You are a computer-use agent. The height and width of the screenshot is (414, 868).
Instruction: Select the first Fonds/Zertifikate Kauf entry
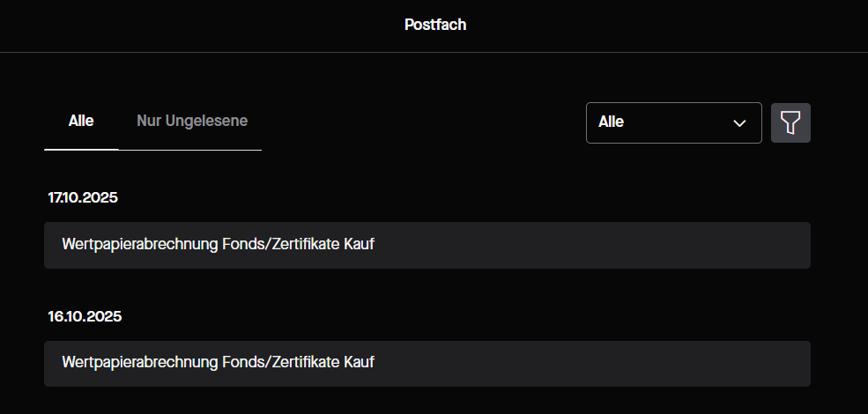point(219,245)
